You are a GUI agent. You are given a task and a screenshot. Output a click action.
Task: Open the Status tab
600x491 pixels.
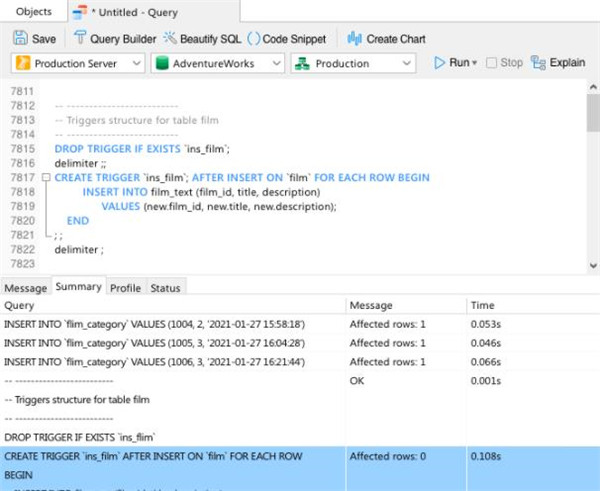click(165, 288)
